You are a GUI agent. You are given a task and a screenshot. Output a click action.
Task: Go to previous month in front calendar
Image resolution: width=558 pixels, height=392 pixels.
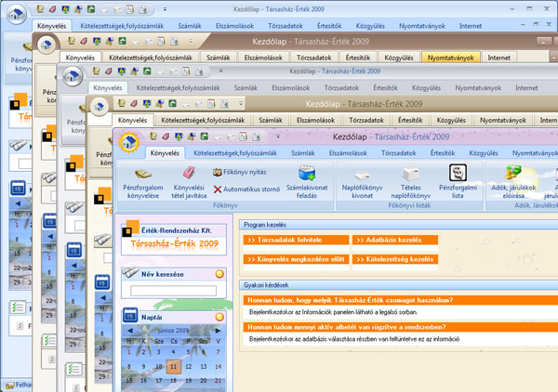coord(130,331)
